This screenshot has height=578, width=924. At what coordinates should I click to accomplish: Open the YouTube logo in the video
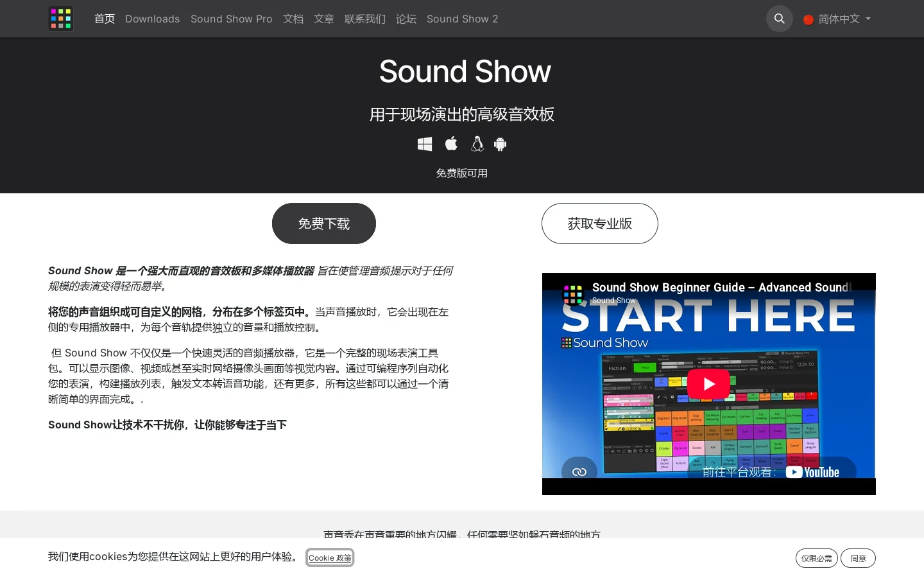tap(812, 472)
